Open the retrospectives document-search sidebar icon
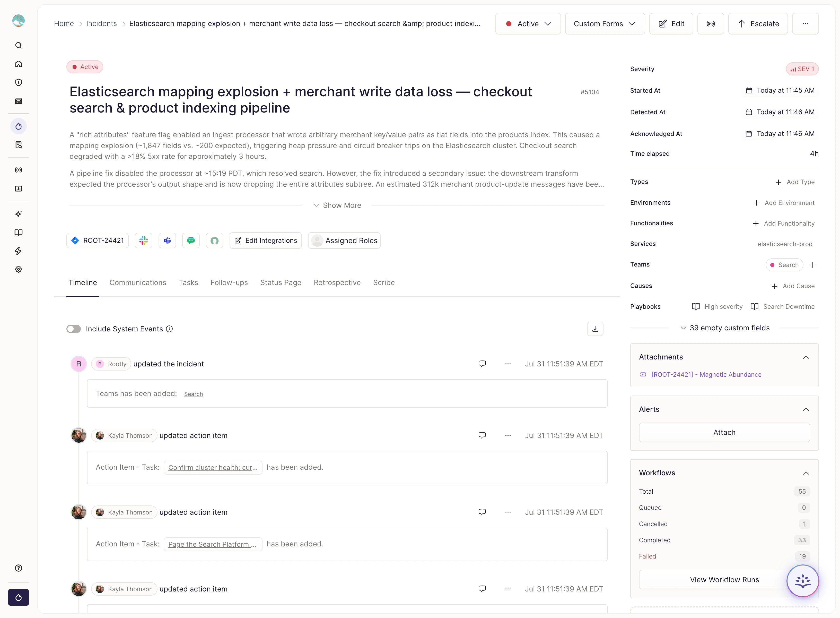The height and width of the screenshot is (618, 840). pyautogui.click(x=18, y=145)
